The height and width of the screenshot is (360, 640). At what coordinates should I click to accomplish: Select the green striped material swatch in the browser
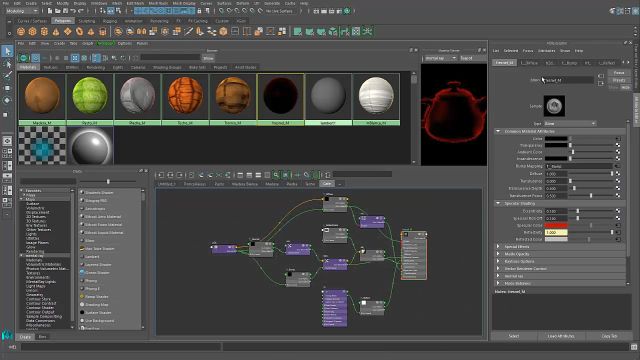click(x=90, y=99)
